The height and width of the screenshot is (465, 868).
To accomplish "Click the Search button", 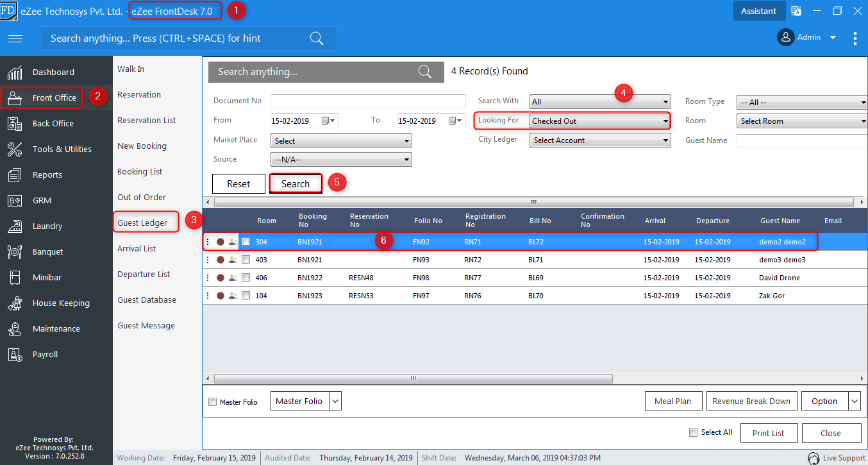I will (x=296, y=183).
